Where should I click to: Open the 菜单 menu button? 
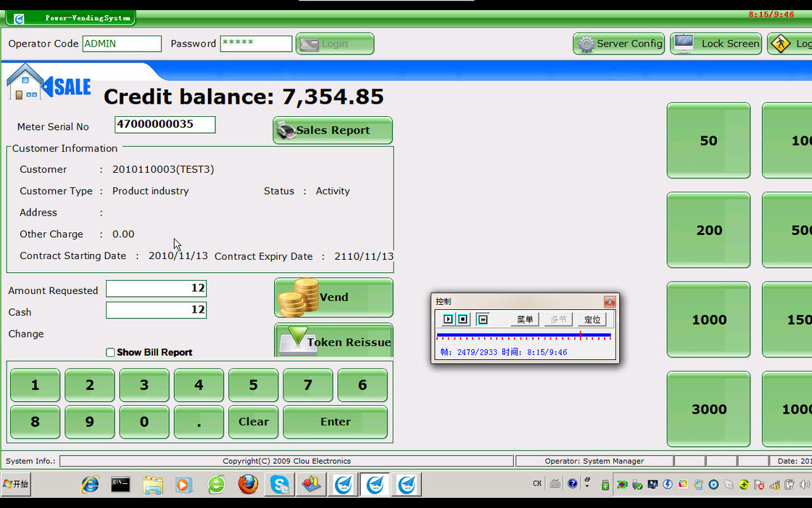[x=525, y=319]
